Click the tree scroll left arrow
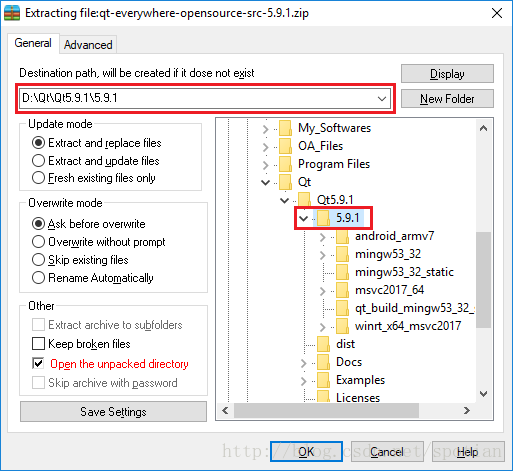 coord(225,410)
